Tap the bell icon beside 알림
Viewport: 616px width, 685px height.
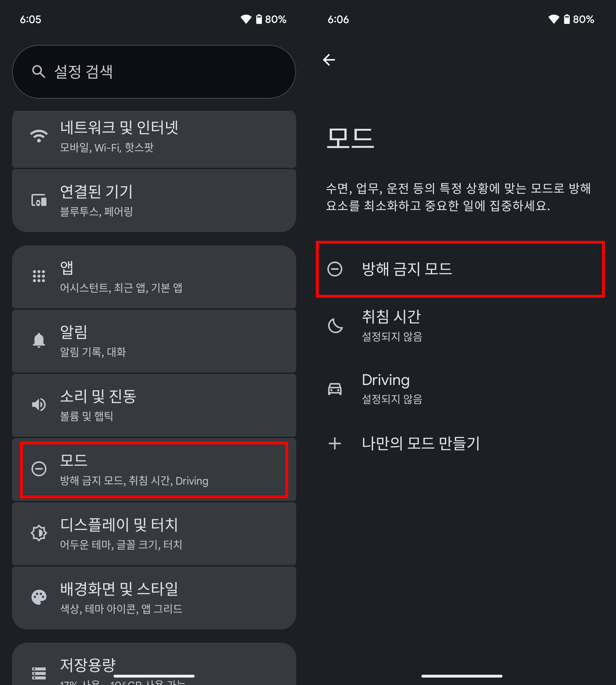pos(39,340)
